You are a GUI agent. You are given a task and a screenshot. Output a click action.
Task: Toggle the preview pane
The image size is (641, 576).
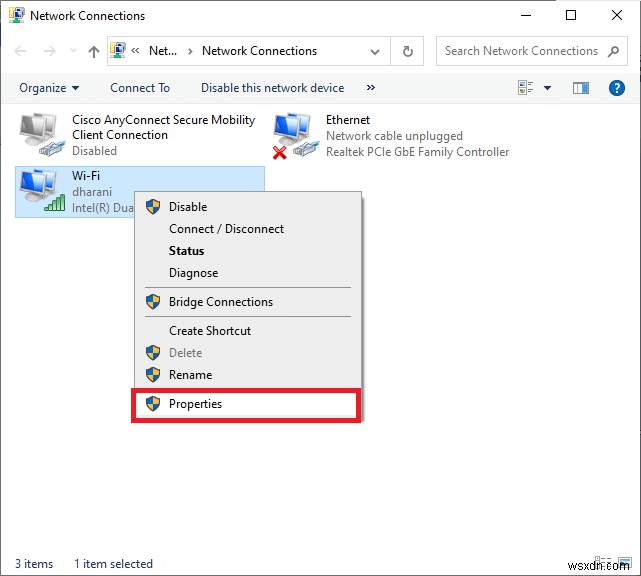[x=581, y=88]
